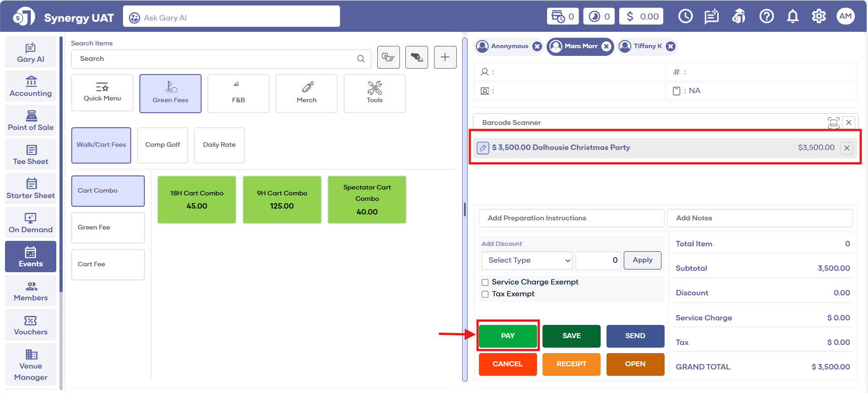
Task: Click the Apply discount button
Action: (x=642, y=260)
